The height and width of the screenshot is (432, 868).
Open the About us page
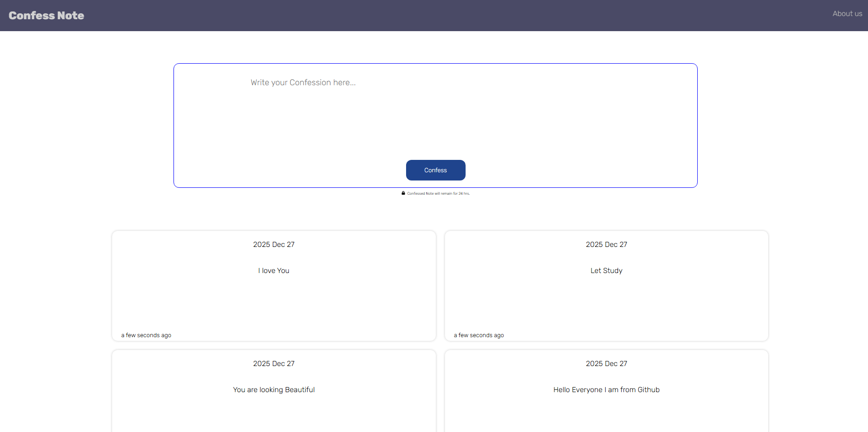(x=847, y=14)
